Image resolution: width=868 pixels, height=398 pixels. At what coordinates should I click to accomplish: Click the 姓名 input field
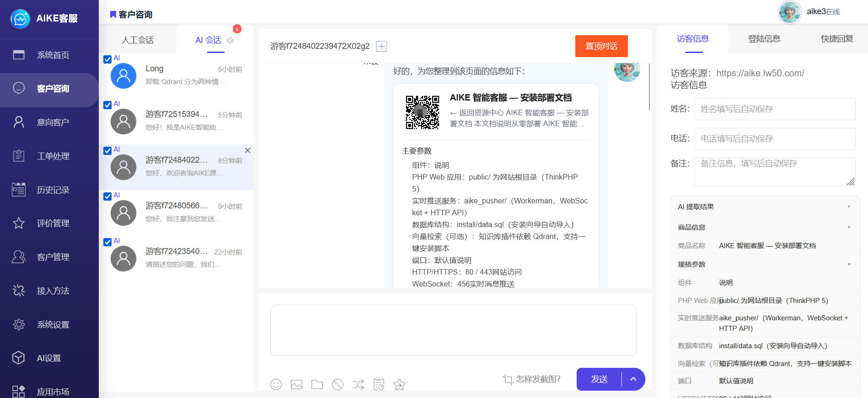point(775,109)
